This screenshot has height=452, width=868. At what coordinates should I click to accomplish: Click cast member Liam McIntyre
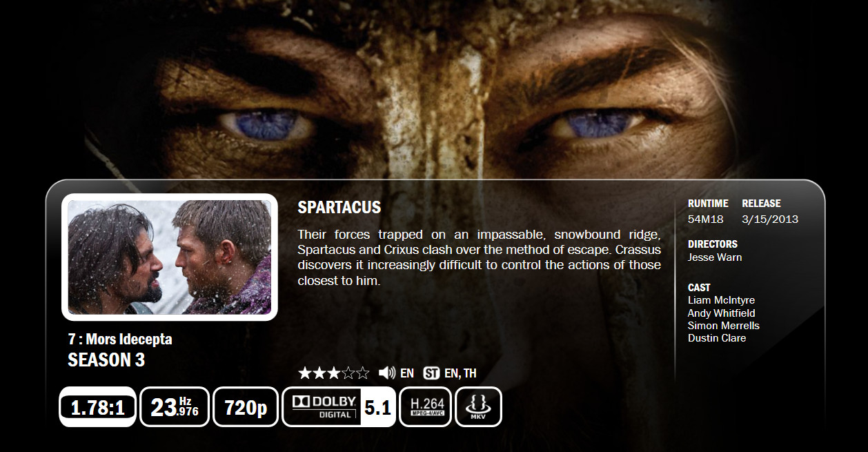click(721, 300)
